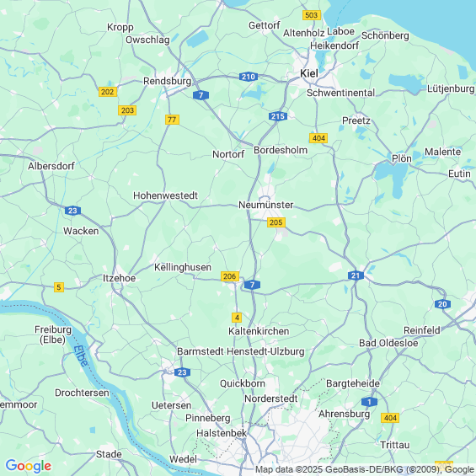This screenshot has height=476, width=476.
Task: Click the Kiel city label
Action: (309, 73)
